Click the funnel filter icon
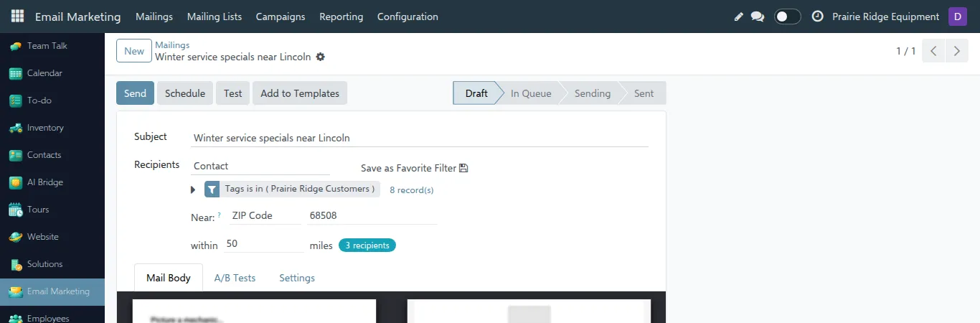980x323 pixels. coord(212,189)
